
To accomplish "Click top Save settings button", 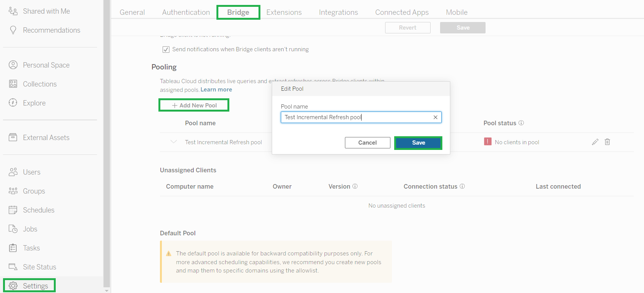I will click(463, 28).
